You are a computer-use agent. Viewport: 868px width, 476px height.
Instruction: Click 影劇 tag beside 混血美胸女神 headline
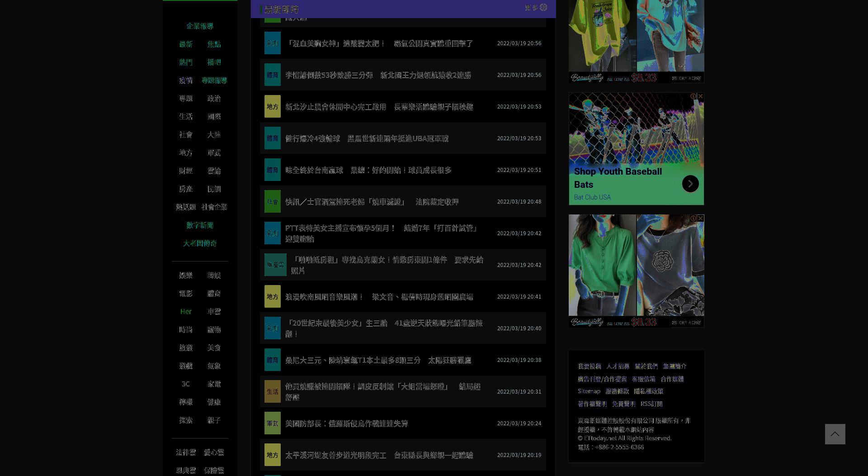273,43
